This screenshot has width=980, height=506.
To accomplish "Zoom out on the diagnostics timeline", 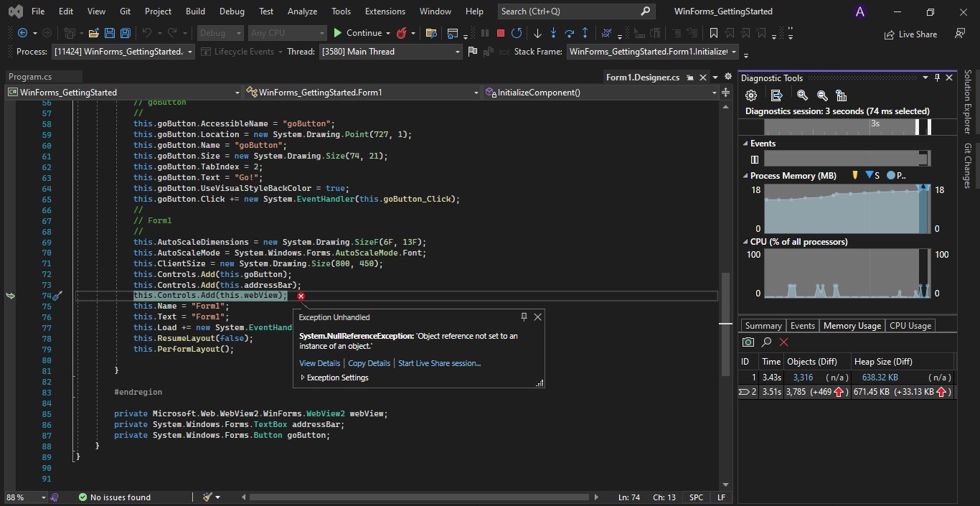I will 822,95.
